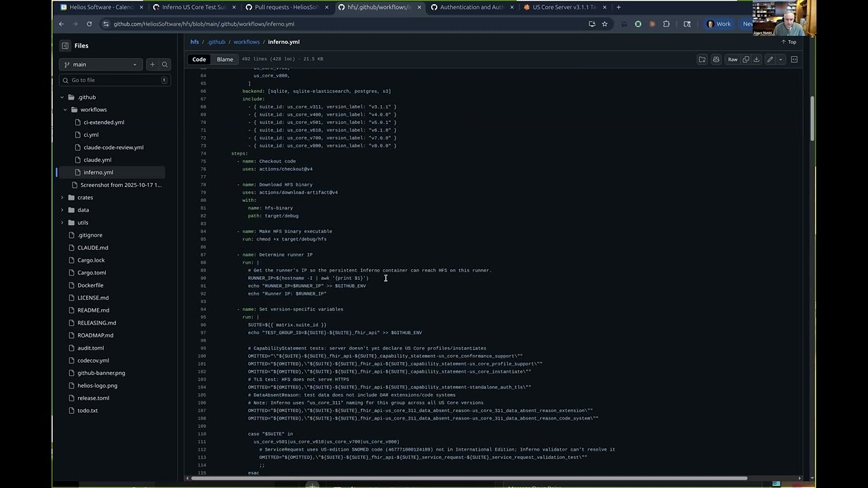Download the raw inferno.yml file
This screenshot has width=868, height=488.
pos(757,60)
